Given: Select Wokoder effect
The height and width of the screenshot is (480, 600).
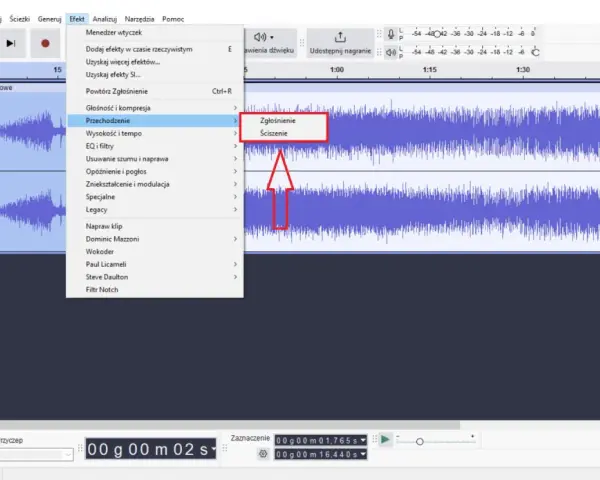Looking at the screenshot, I should (155, 251).
